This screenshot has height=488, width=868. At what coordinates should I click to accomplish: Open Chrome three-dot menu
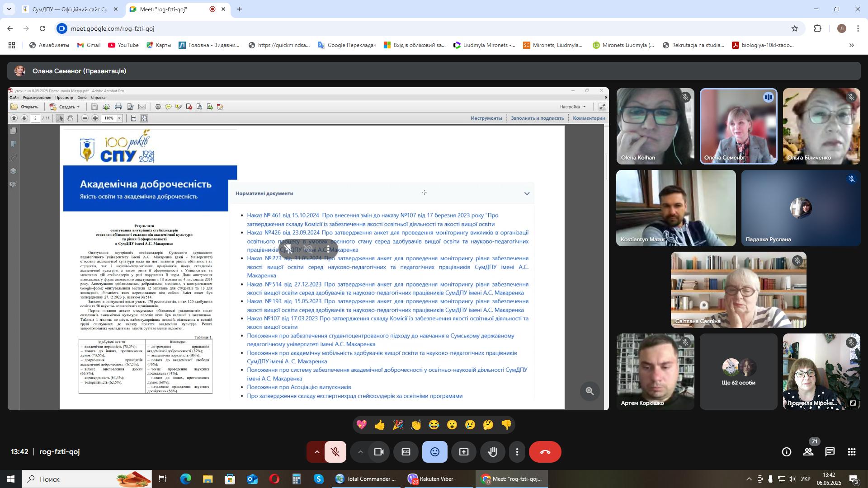click(858, 28)
